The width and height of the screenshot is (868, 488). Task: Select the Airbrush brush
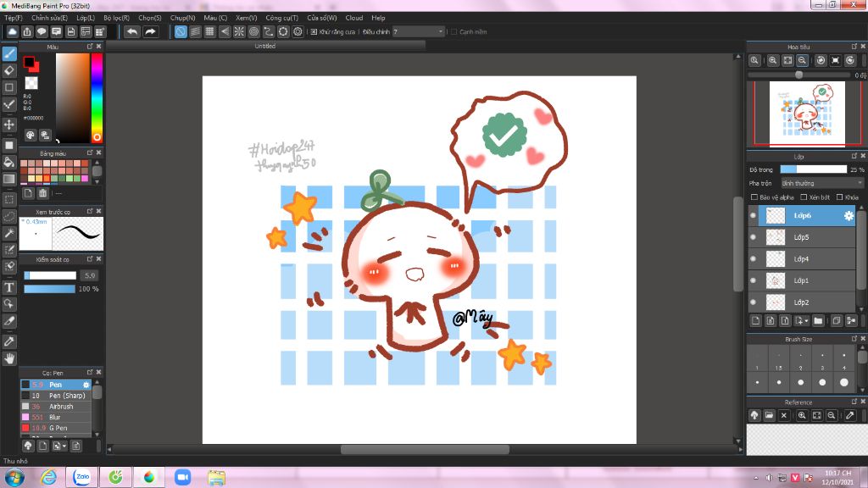(56, 406)
